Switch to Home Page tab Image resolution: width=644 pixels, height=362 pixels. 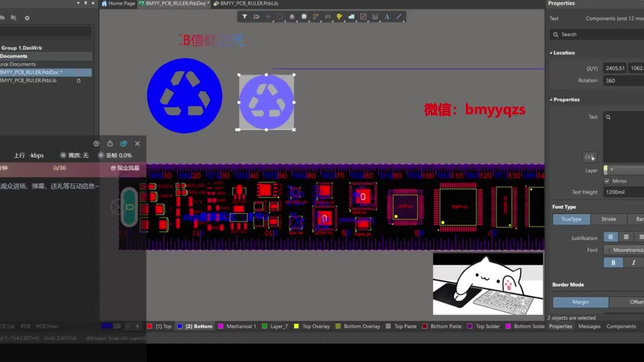point(119,3)
